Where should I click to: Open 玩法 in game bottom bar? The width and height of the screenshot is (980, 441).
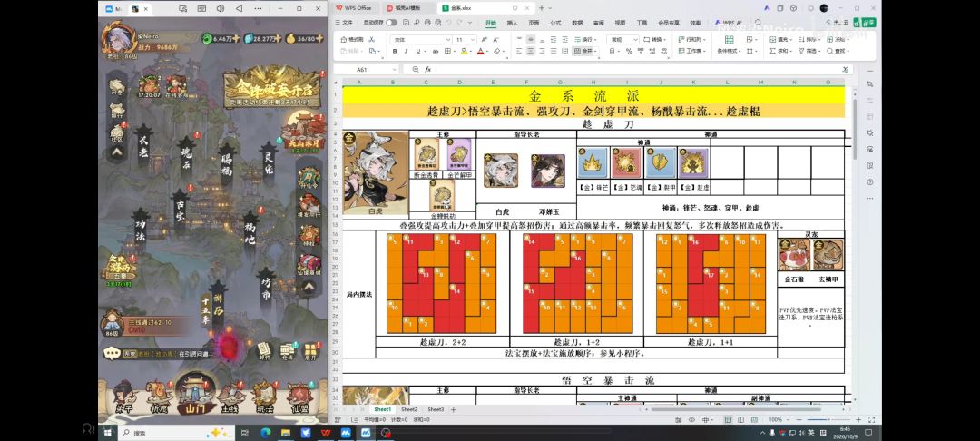tap(265, 397)
